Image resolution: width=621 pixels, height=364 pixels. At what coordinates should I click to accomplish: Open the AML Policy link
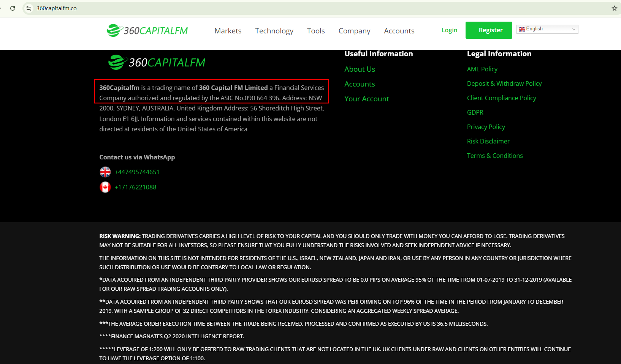pos(482,69)
